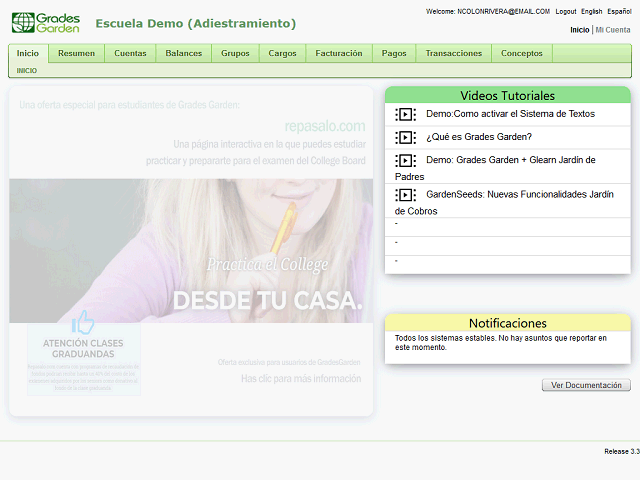Image resolution: width=640 pixels, height=480 pixels.
Task: Open the Resumen tab
Action: pos(76,53)
